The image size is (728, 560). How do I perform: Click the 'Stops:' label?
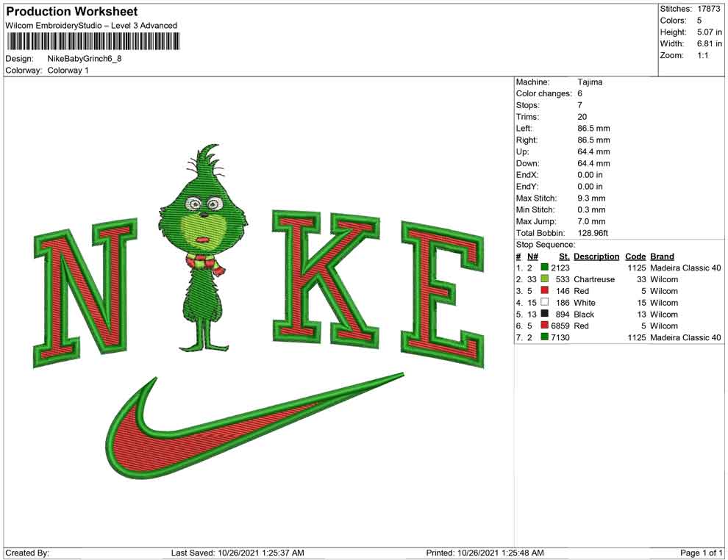coord(527,105)
